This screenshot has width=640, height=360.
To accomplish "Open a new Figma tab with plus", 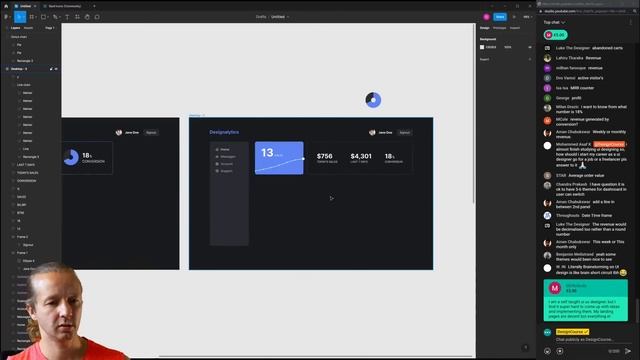I will pyautogui.click(x=94, y=6).
